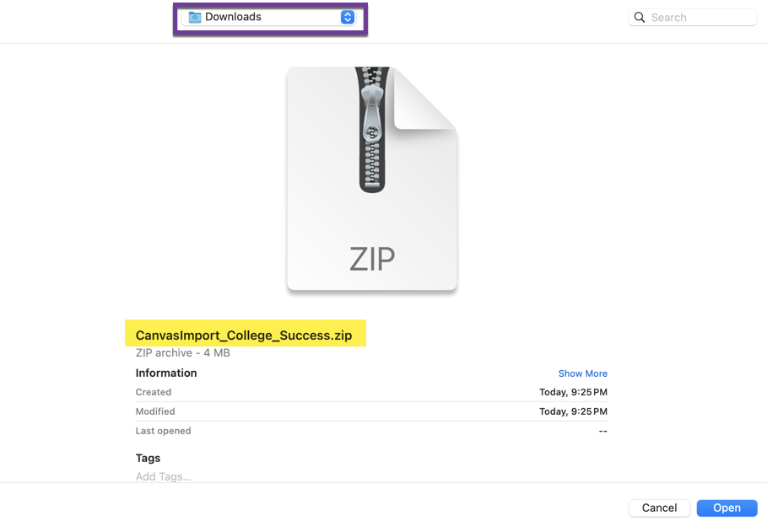
Task: Click the Downloads folder icon in the path selector
Action: [x=197, y=16]
